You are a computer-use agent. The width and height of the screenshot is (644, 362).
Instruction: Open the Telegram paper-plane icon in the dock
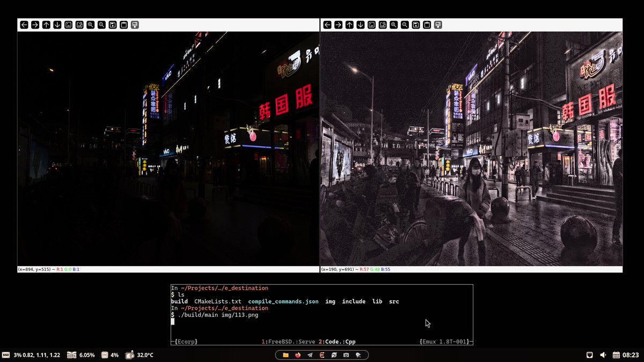(x=310, y=355)
